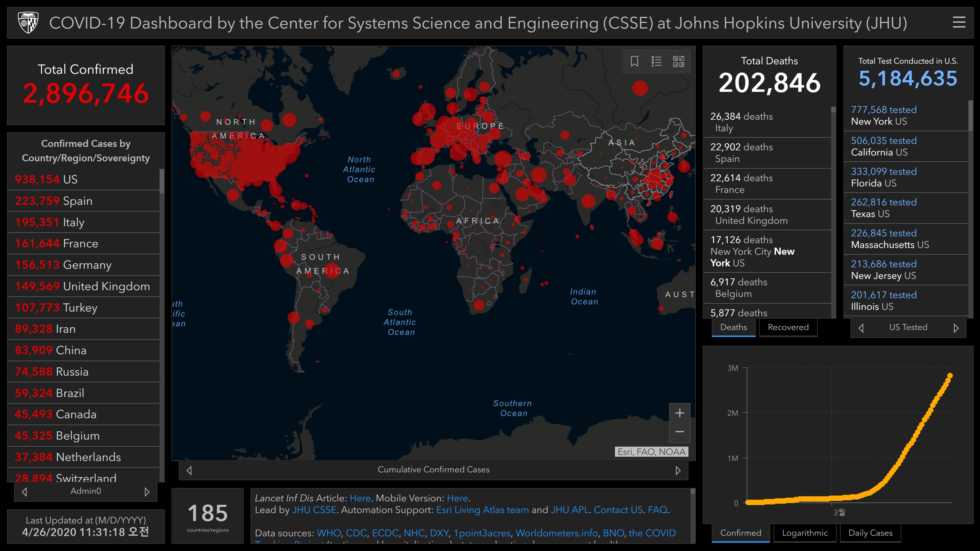Image resolution: width=980 pixels, height=551 pixels.
Task: Select Italy 195,351 confirmed row
Action: (83, 222)
